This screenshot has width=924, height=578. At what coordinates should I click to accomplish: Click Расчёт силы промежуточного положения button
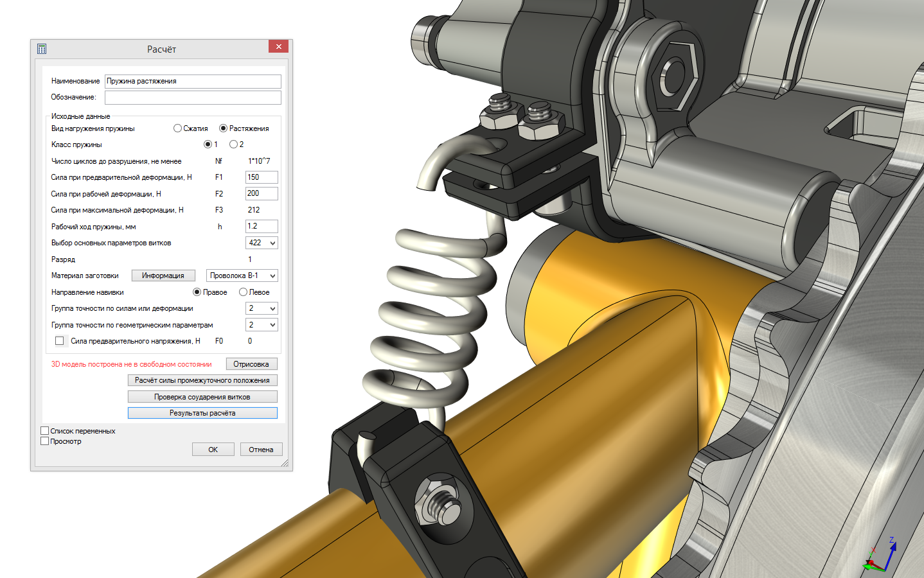[x=202, y=380]
